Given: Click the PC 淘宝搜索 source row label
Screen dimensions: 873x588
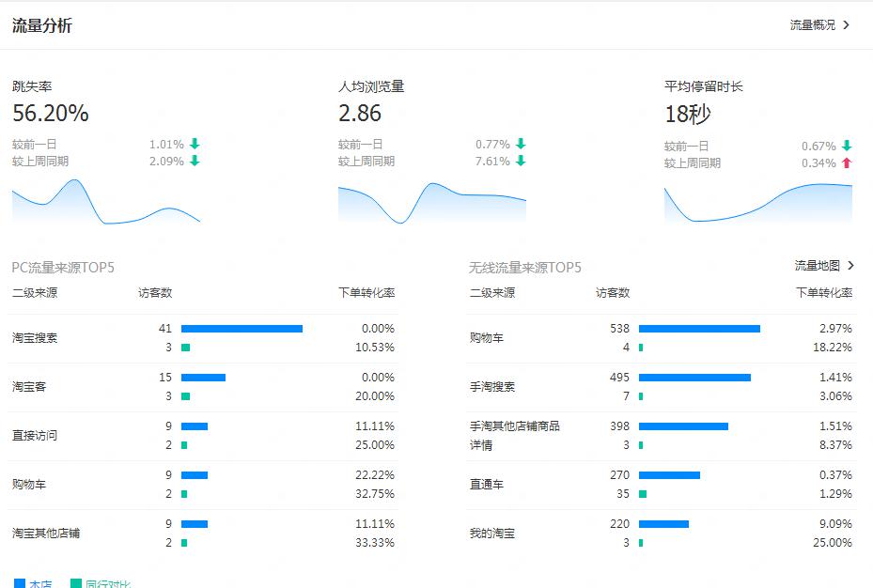Looking at the screenshot, I should point(35,337).
